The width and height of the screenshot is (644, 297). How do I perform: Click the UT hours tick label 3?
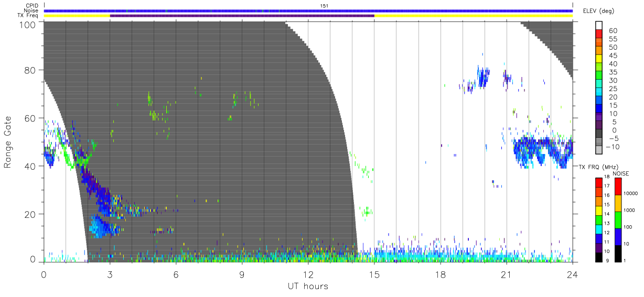[x=110, y=274]
